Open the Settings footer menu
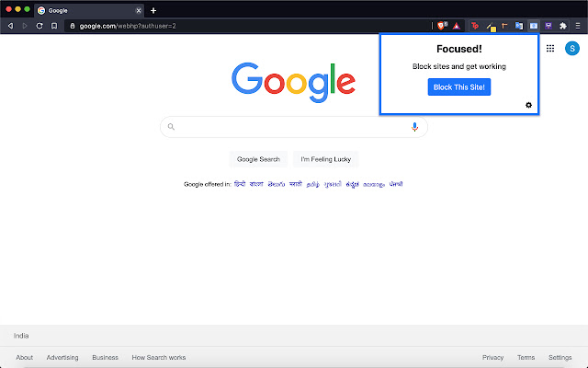The image size is (588, 368). [560, 358]
